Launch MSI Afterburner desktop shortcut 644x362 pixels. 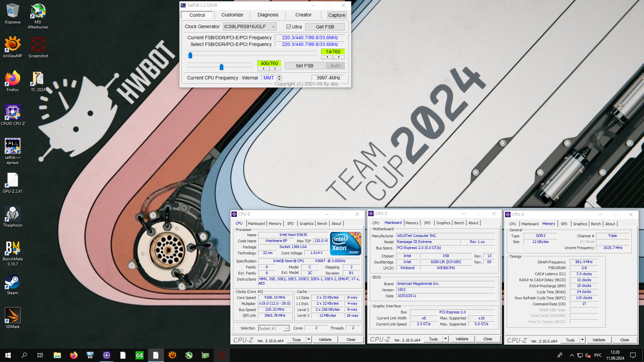(38, 16)
